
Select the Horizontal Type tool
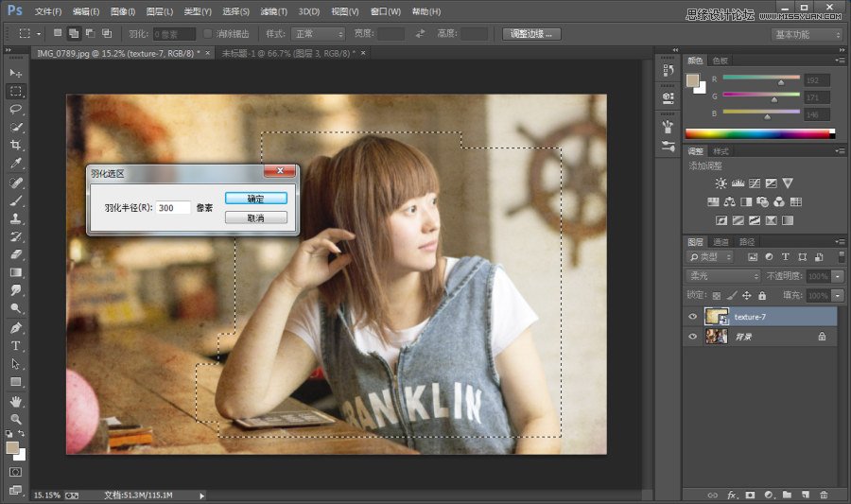pyautogui.click(x=15, y=345)
